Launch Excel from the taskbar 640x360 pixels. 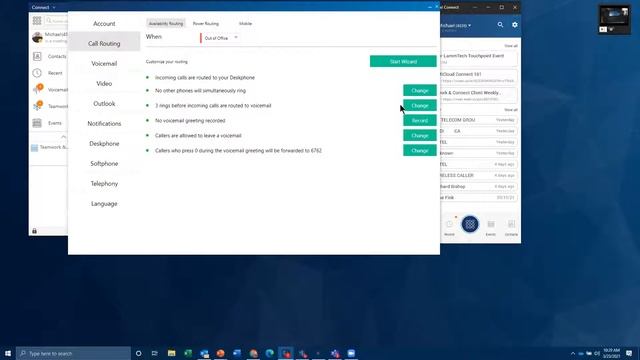[188, 353]
